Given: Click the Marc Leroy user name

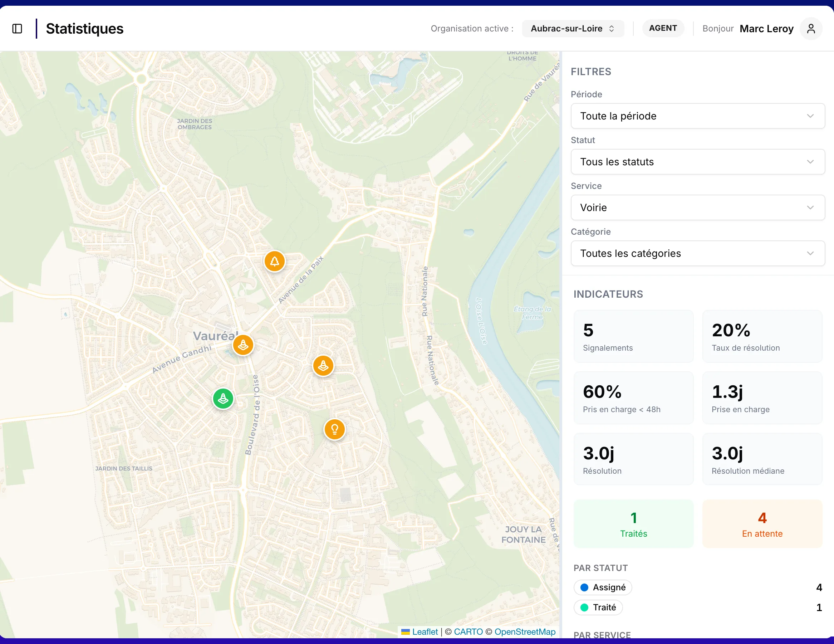Looking at the screenshot, I should (766, 29).
